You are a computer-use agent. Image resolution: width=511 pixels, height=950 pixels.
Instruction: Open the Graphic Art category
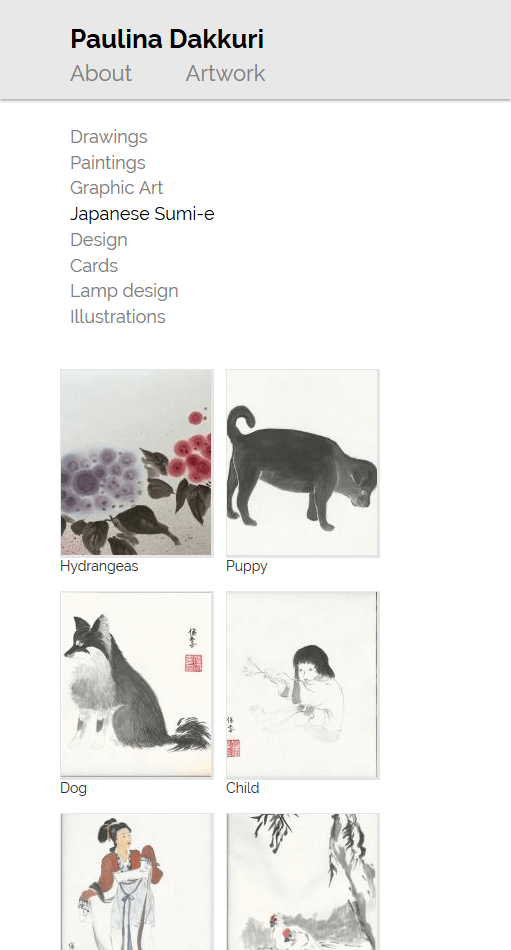(116, 188)
